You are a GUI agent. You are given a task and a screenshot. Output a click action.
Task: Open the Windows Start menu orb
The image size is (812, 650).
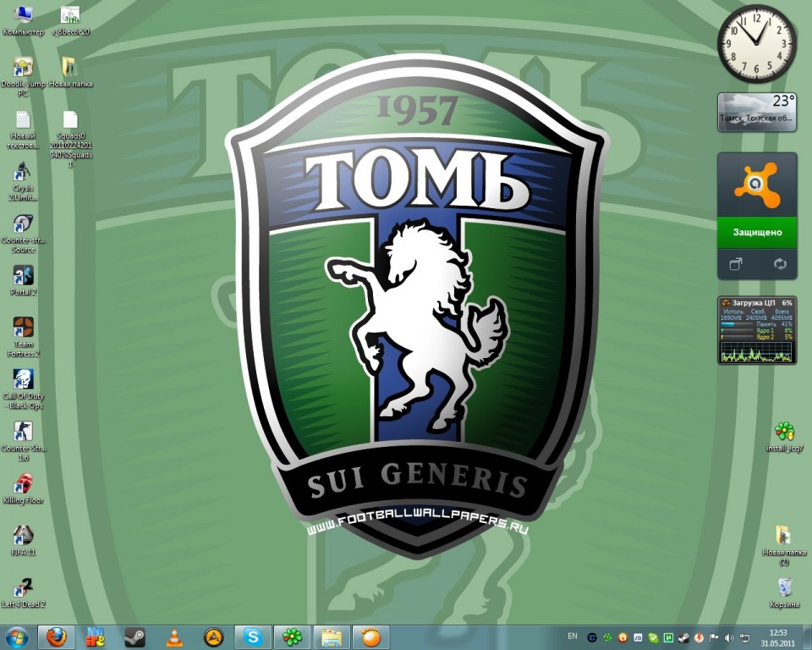17,637
